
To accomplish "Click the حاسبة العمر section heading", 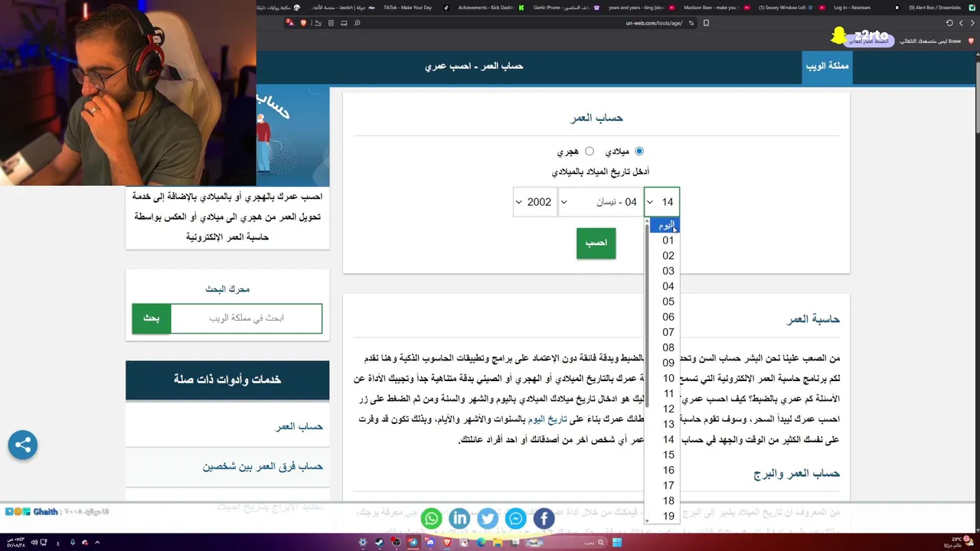I will pos(813,319).
